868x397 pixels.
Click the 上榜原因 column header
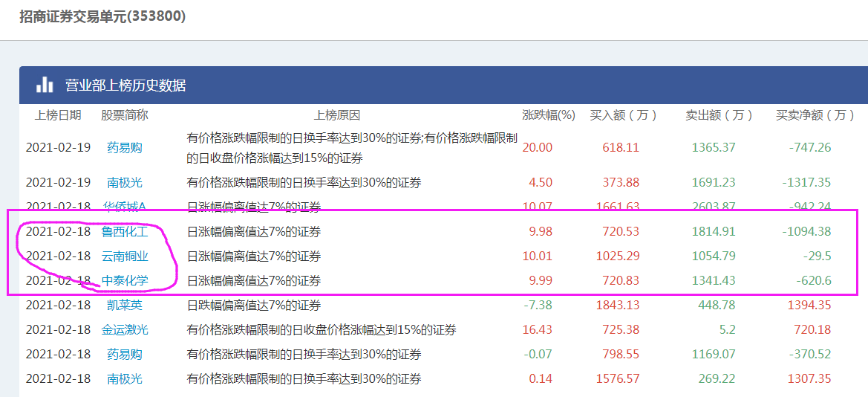pos(337,115)
